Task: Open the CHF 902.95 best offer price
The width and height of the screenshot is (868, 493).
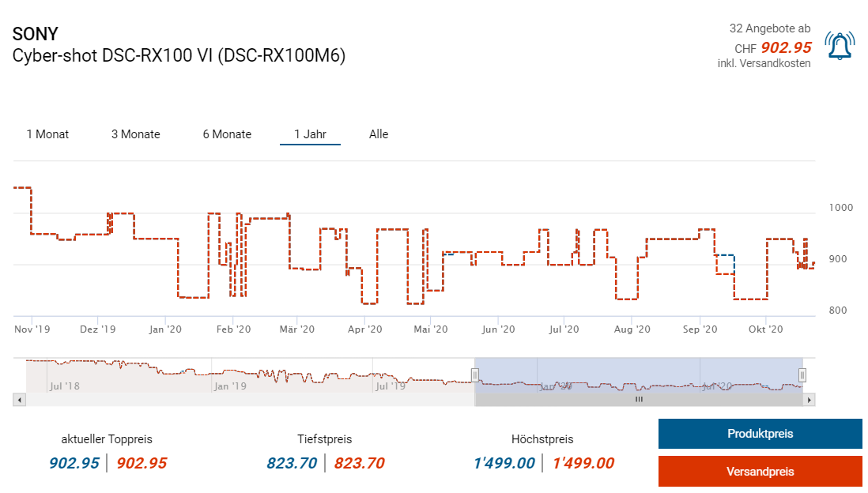Action: point(785,47)
